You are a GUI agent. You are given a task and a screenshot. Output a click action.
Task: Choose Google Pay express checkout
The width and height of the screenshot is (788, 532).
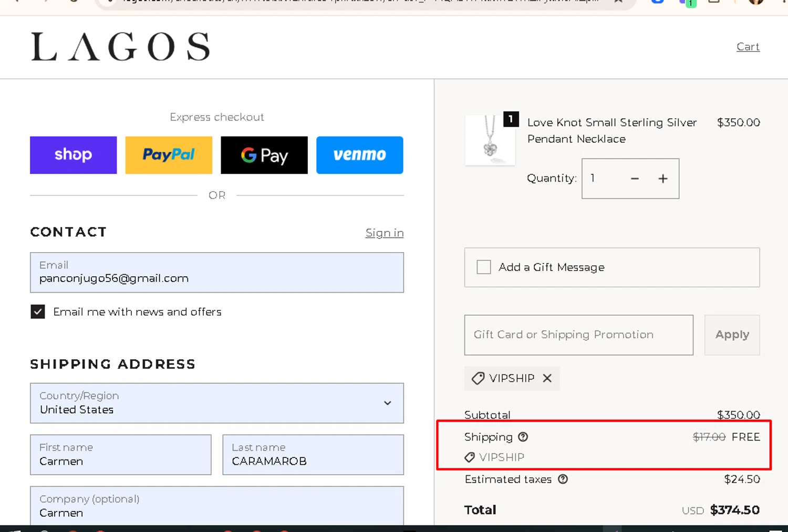(x=264, y=155)
